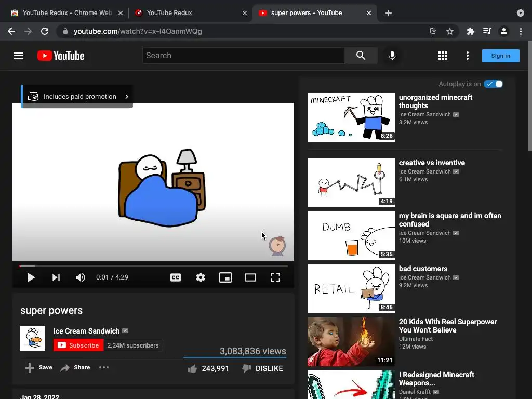Click channel watermark in video corner

point(277,246)
